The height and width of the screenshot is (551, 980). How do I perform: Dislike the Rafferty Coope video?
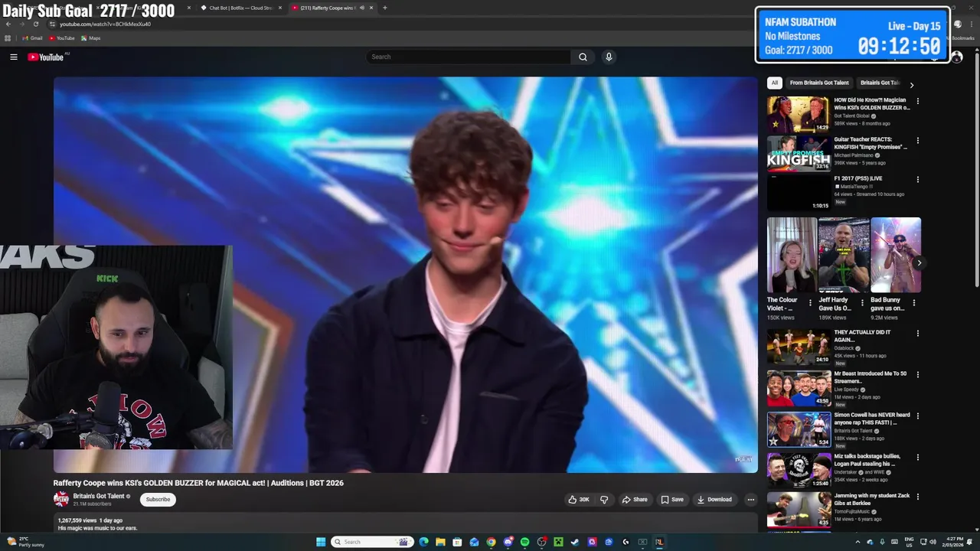click(604, 499)
